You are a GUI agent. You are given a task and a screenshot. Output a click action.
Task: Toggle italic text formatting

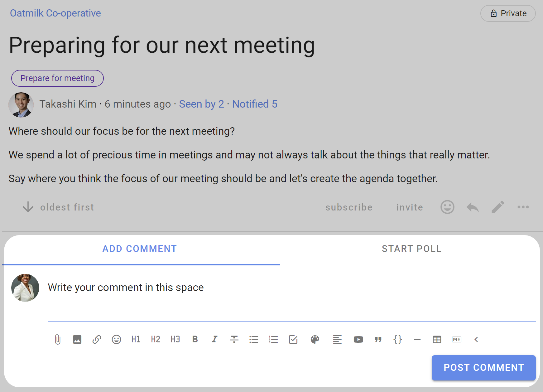(x=214, y=339)
